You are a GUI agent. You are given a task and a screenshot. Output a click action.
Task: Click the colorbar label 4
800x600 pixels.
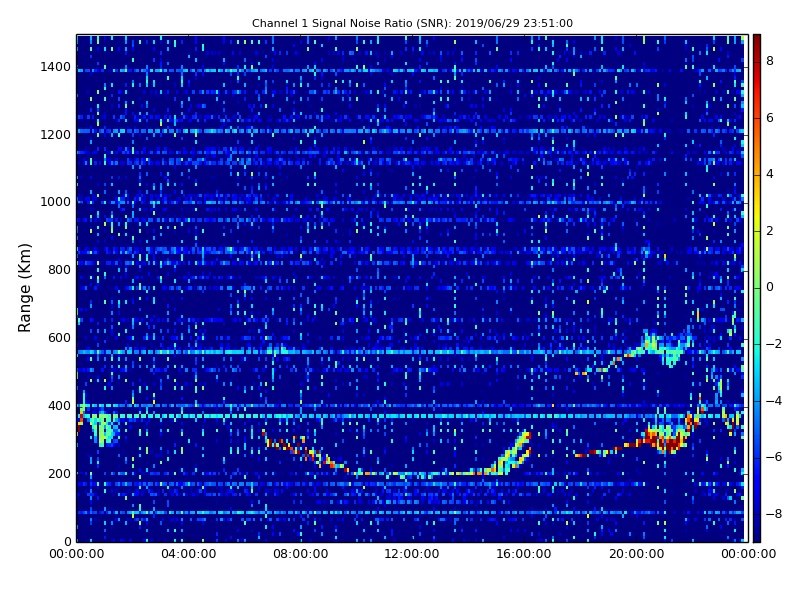click(770, 174)
